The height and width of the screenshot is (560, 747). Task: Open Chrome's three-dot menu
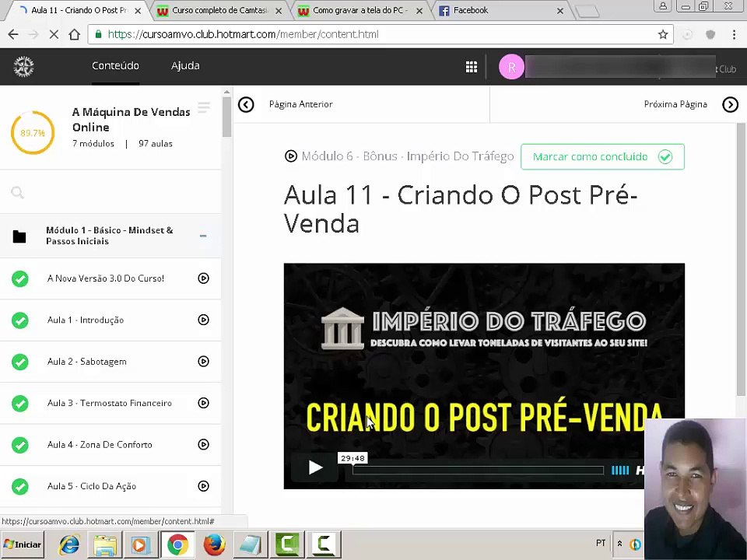[x=734, y=34]
